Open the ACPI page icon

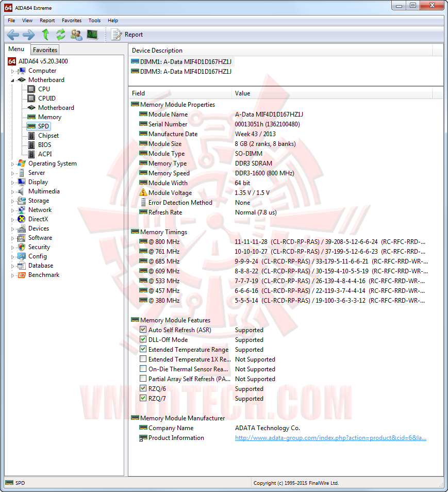click(31, 154)
